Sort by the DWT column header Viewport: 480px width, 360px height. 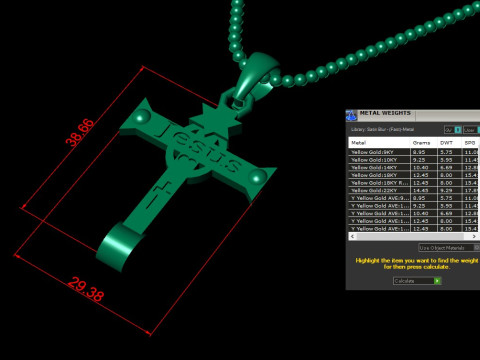(x=449, y=143)
